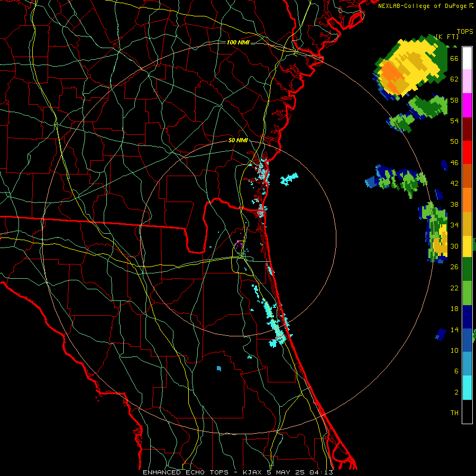Pick the light green legend color band
Image resolution: width=476 pixels, height=476 pixels.
[467, 293]
